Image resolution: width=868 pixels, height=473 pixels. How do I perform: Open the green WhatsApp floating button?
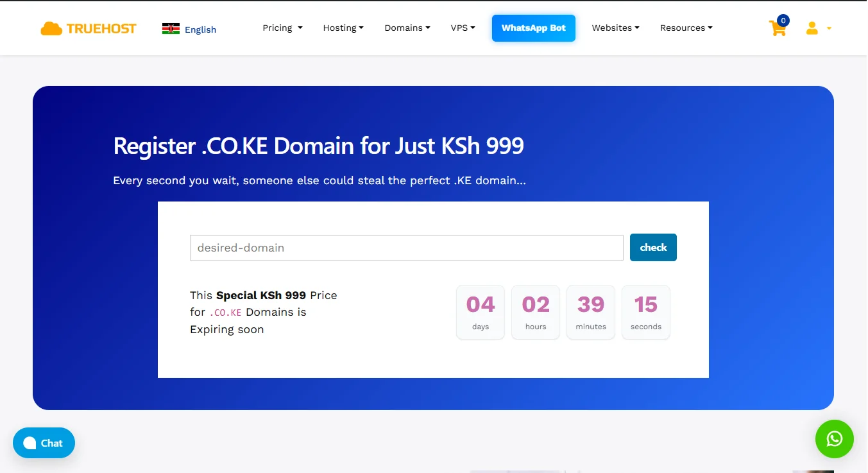834,439
